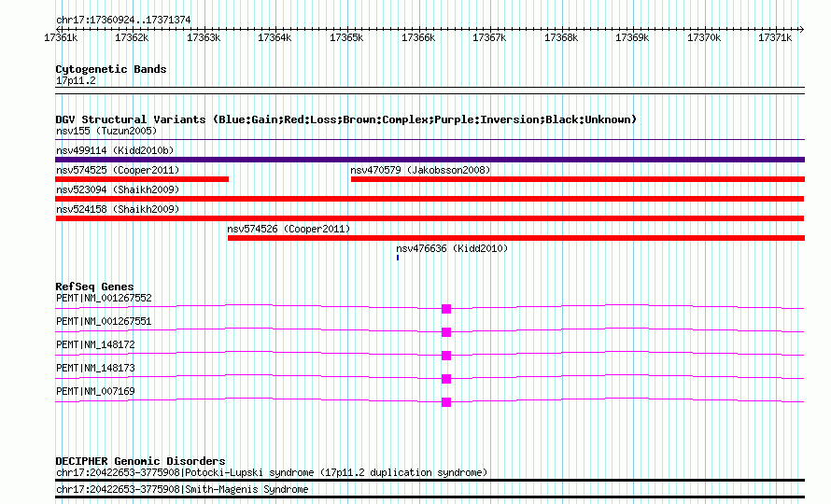This screenshot has height=504, width=831.
Task: Click the PEMT|NM_007169 transcript label
Action: [95, 391]
